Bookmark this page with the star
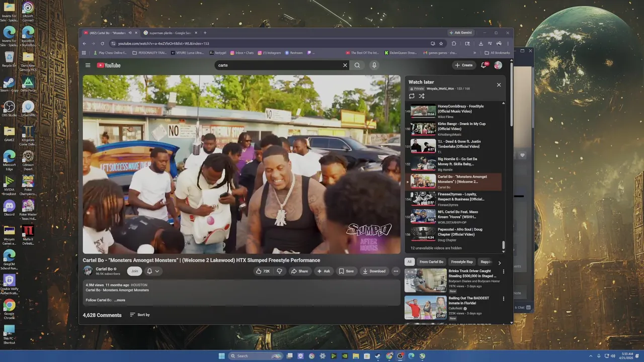Screen dimensions: 644x362 (x=441, y=44)
